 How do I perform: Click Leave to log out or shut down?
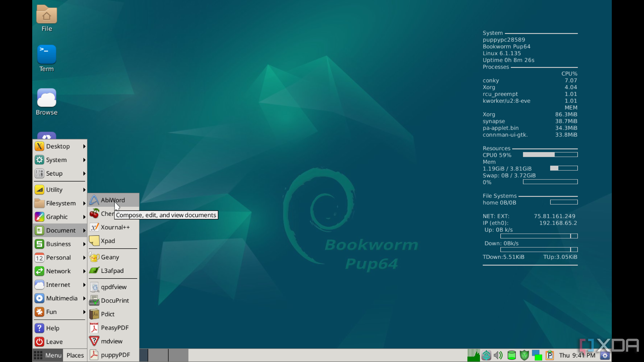click(60, 342)
